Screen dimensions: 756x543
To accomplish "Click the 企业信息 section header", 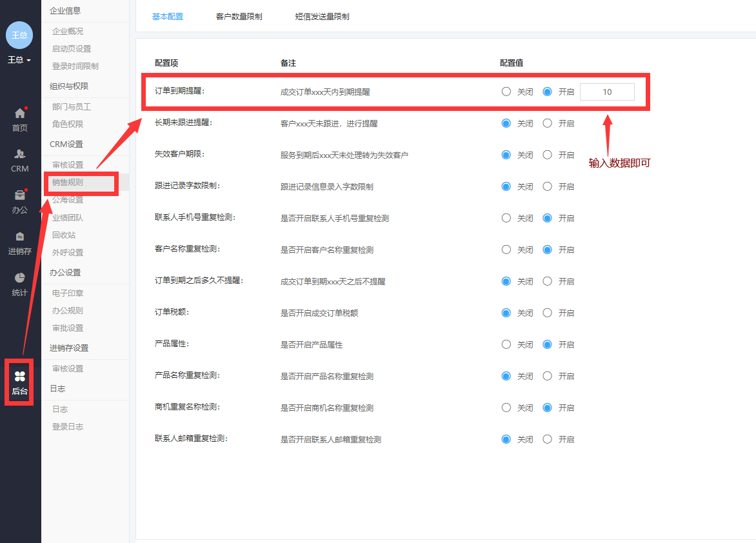I will (x=65, y=10).
